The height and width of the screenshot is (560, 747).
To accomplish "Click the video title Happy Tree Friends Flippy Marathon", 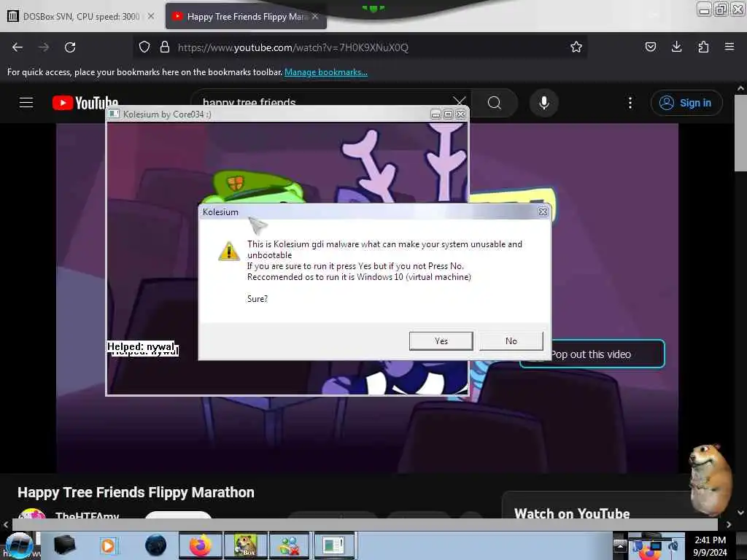I will (136, 492).
